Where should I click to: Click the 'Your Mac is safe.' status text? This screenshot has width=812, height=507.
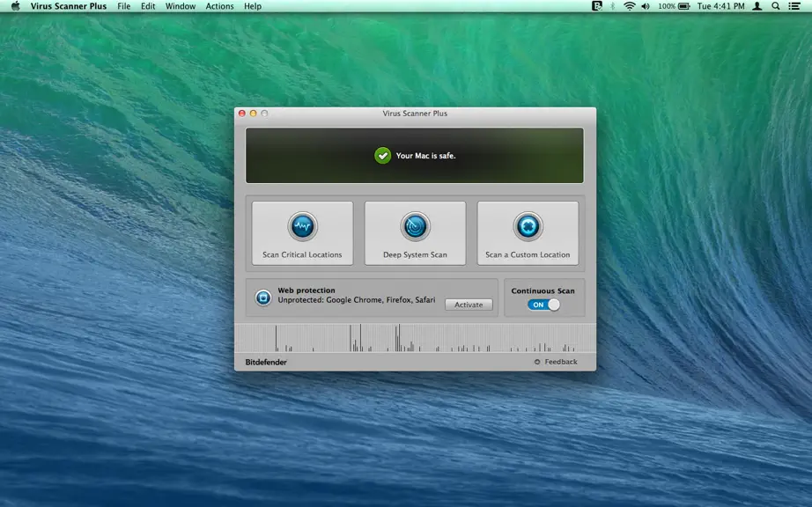[425, 155]
